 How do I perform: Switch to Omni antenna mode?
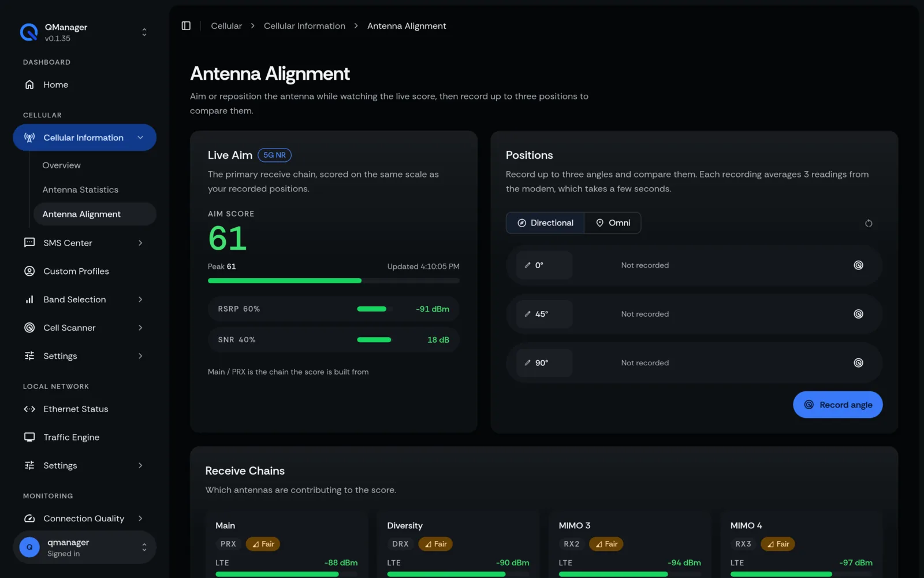613,223
